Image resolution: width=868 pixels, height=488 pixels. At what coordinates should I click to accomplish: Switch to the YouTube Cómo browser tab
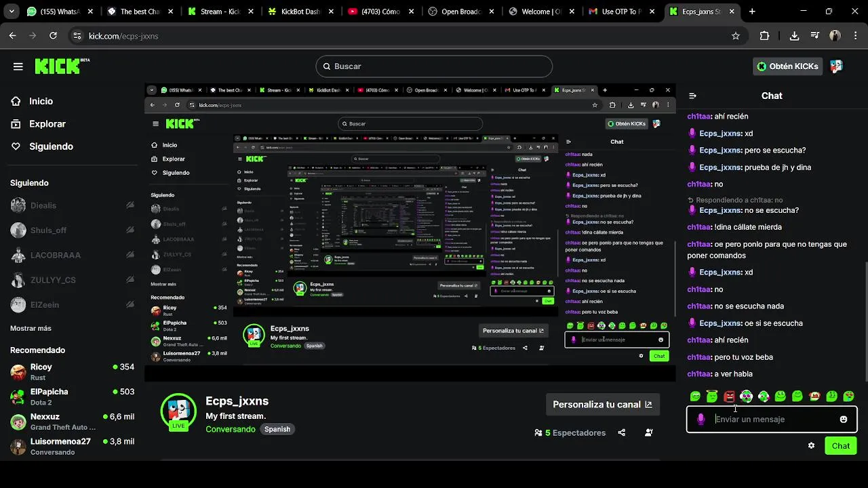[380, 12]
